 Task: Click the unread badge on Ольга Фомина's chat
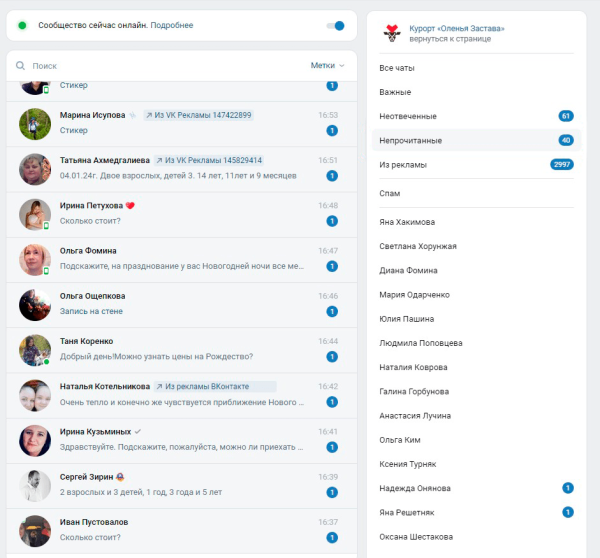point(332,266)
